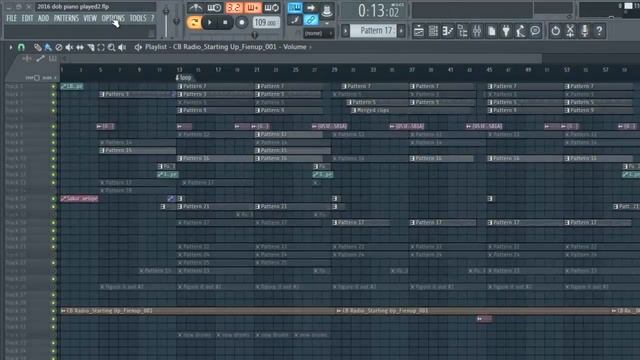Select the Draw pencil tool in Playlist
Image resolution: width=640 pixels, height=360 pixels.
click(38, 47)
